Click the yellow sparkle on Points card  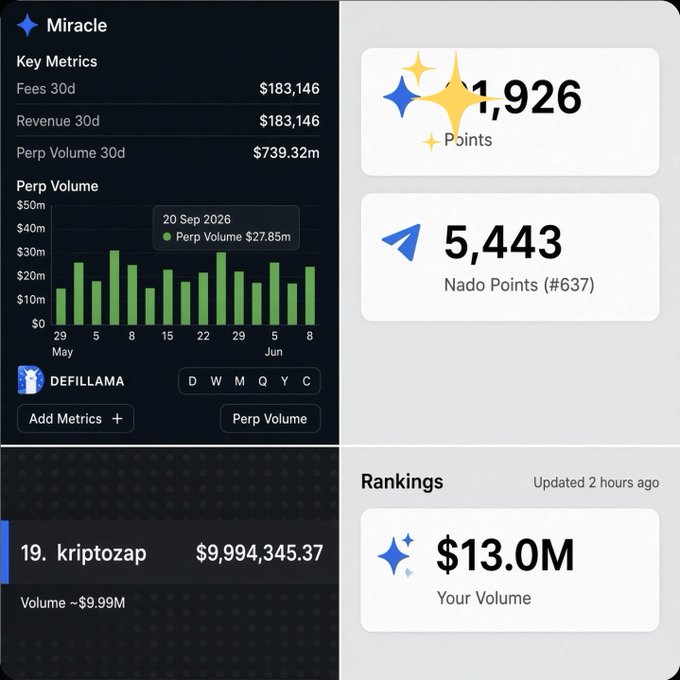click(x=455, y=98)
